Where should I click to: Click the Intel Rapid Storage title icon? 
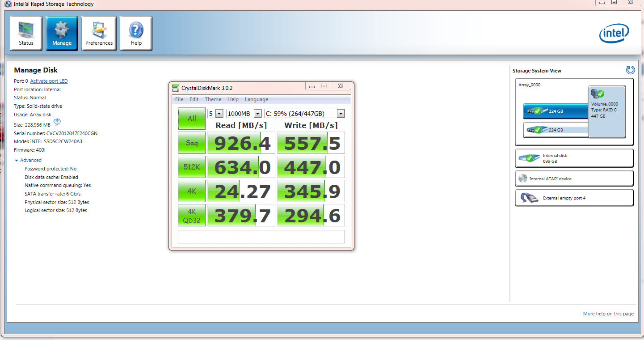[x=8, y=4]
